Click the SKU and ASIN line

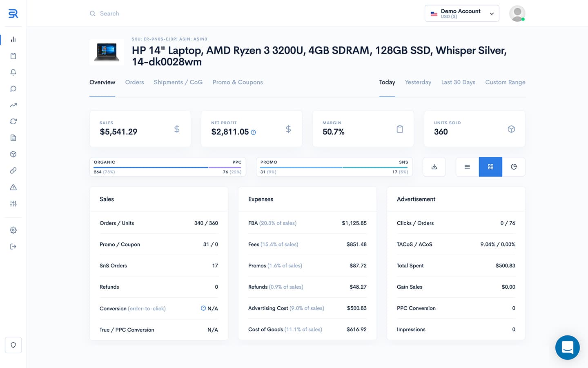169,39
